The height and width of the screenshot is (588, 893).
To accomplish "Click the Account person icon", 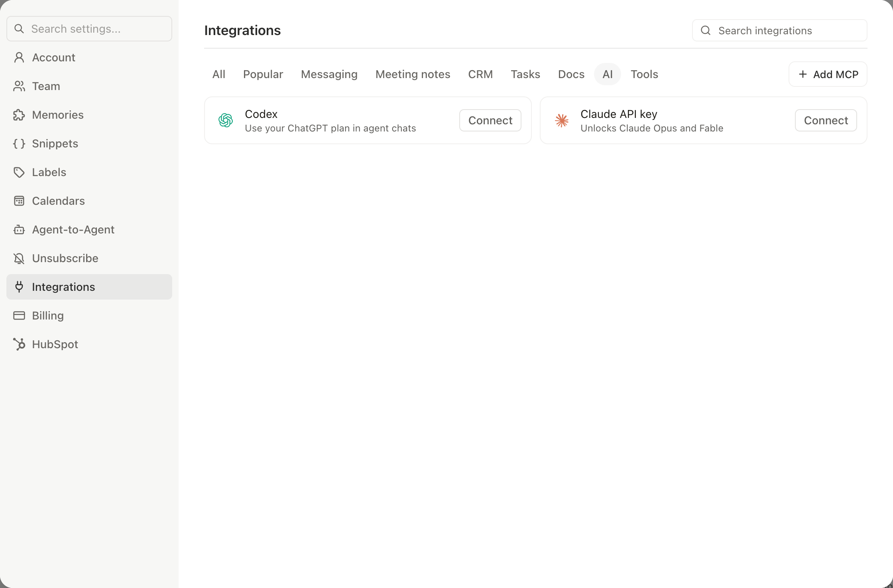I will click(19, 57).
